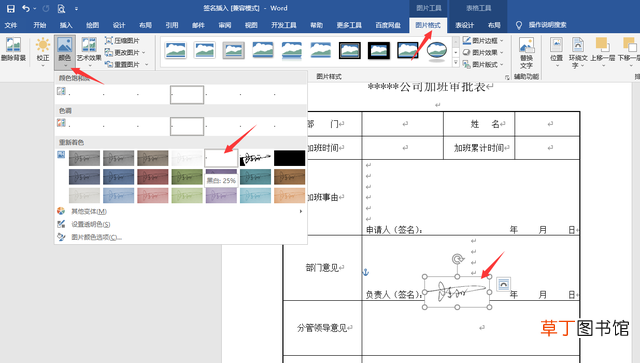Click the Remove Background (删除背景) tool
Viewport: 640px width, 363px height.
13,49
